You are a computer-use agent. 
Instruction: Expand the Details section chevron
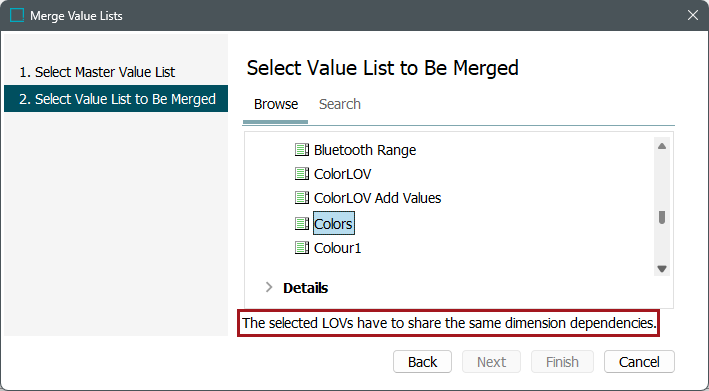[269, 287]
